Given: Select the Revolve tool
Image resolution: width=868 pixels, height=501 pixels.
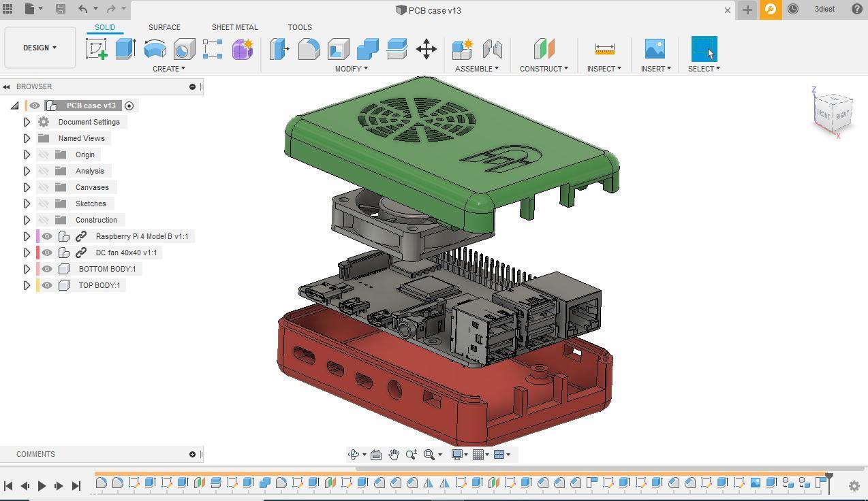Looking at the screenshot, I should [155, 49].
